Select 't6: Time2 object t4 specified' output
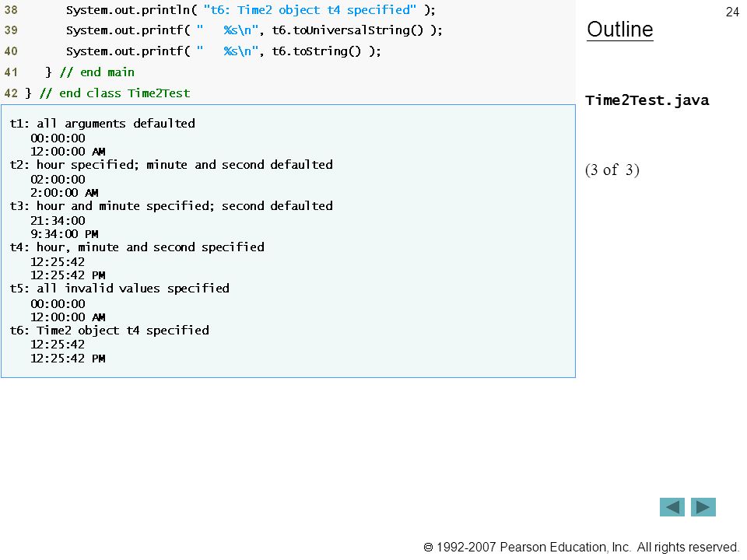747x560 pixels. pyautogui.click(x=109, y=331)
